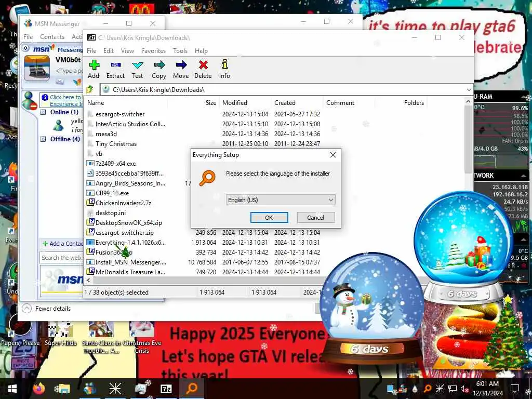
Task: Expand the Offline (4) contact group
Action: click(43, 139)
